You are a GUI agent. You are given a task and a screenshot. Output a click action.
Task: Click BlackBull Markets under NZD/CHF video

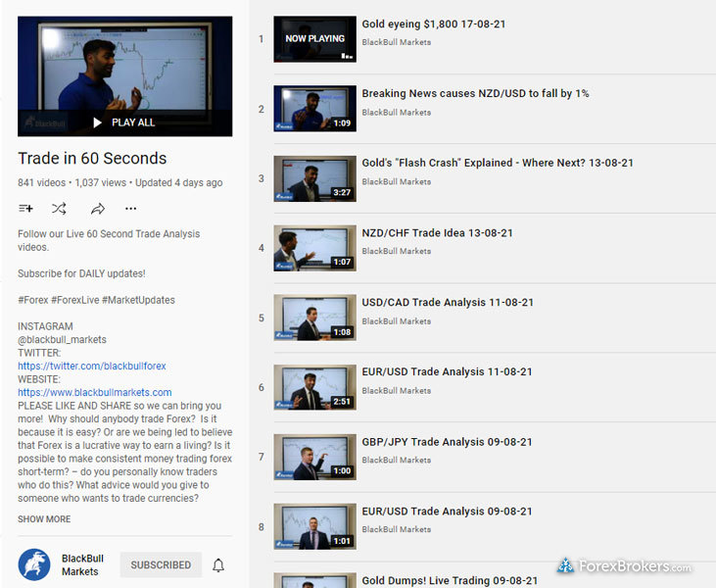point(397,251)
